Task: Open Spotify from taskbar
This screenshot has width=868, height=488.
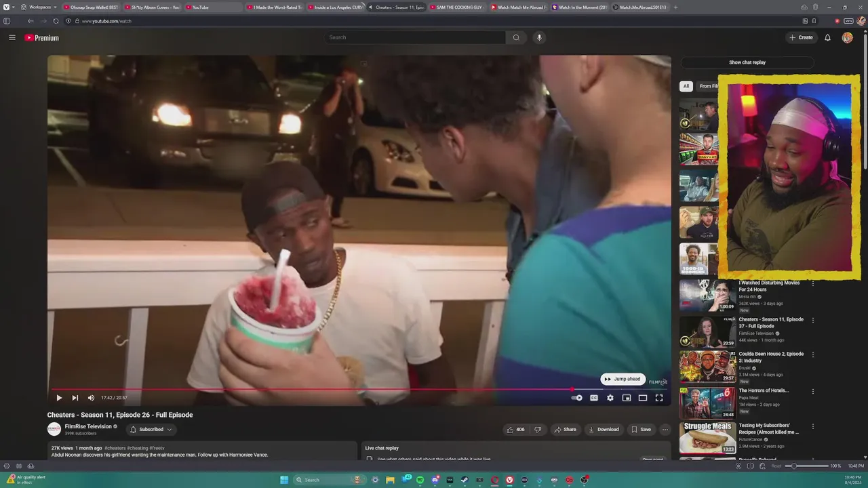Action: click(420, 480)
